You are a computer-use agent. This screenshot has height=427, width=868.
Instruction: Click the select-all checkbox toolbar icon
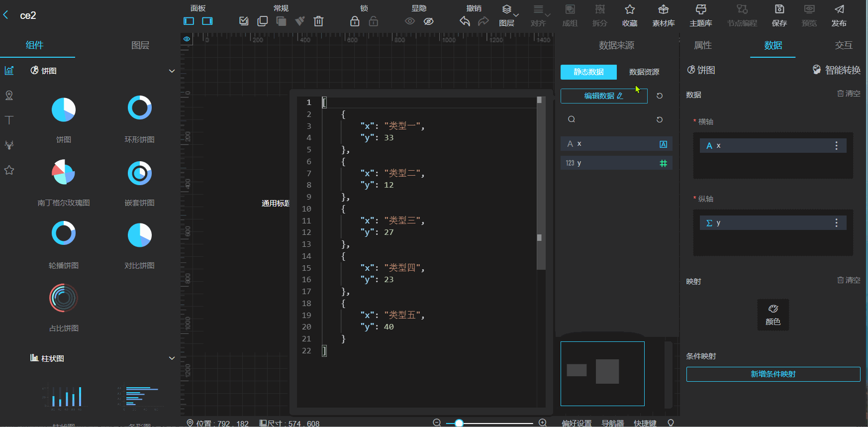click(244, 21)
